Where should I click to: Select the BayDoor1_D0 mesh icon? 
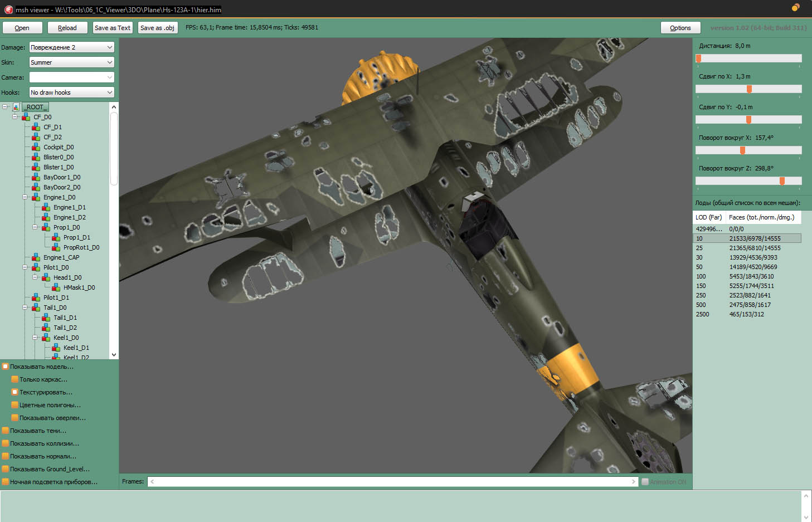[36, 177]
